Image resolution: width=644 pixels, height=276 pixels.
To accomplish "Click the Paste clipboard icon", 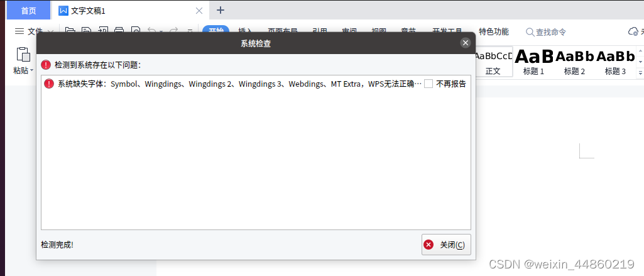I will pos(23,55).
